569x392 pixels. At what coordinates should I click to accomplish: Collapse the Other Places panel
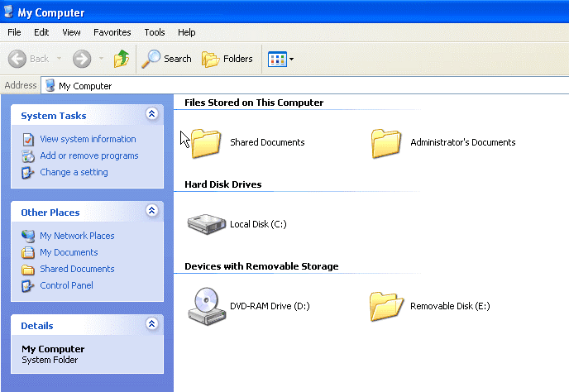(x=152, y=211)
